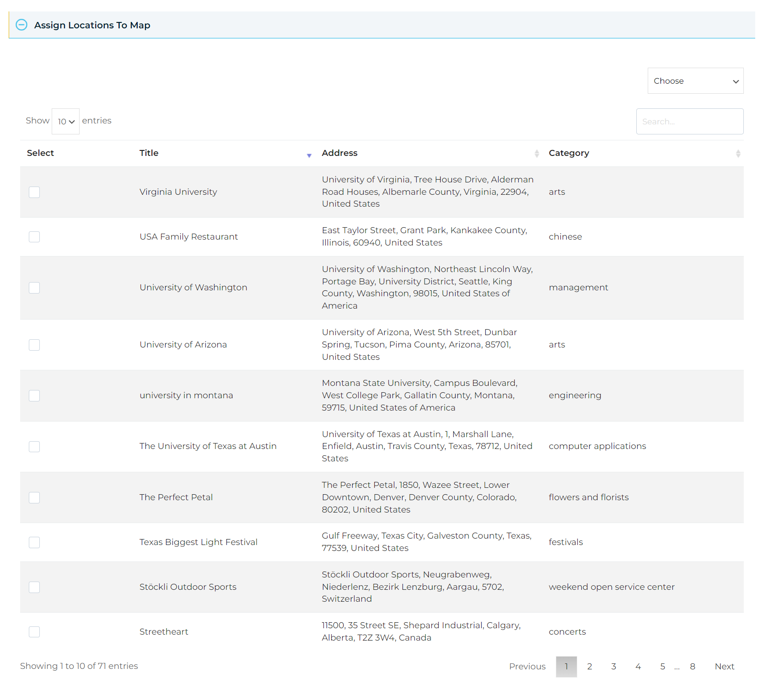Viewport: 763px width, 700px height.
Task: Click the Search input field
Action: [689, 121]
